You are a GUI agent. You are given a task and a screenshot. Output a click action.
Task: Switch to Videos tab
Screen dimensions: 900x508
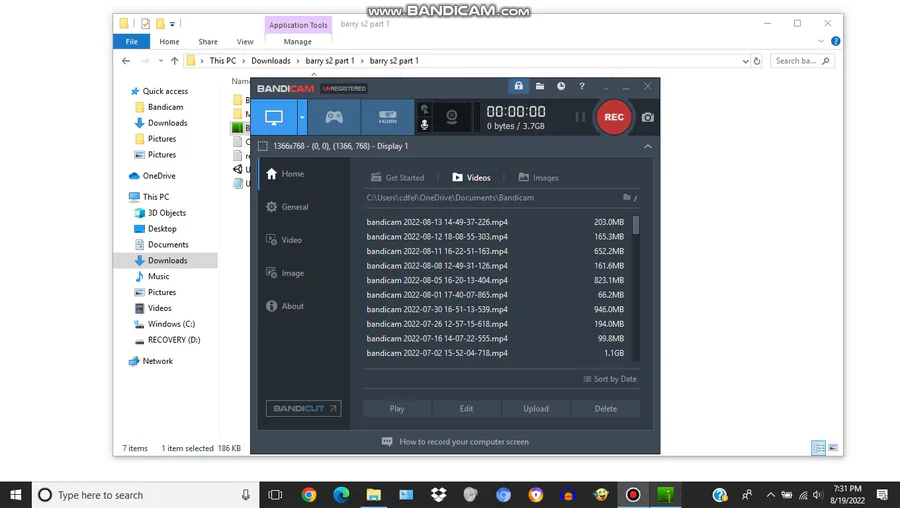[x=471, y=177]
